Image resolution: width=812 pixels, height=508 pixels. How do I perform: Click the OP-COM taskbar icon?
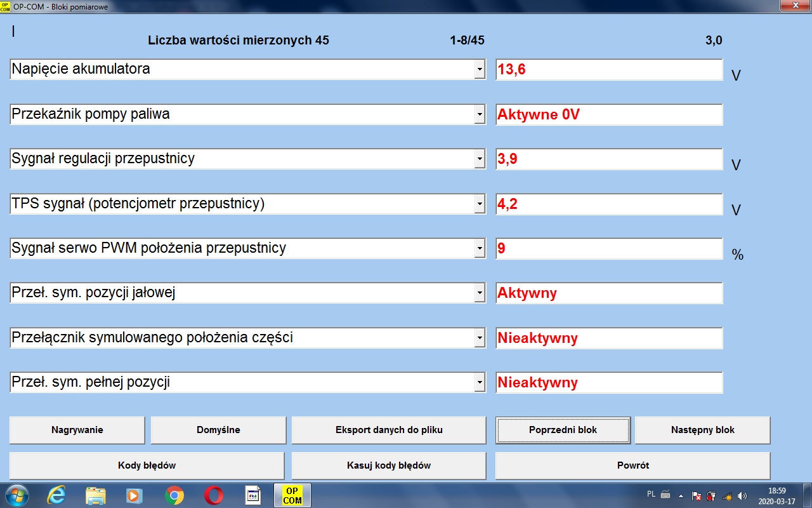[x=292, y=495]
